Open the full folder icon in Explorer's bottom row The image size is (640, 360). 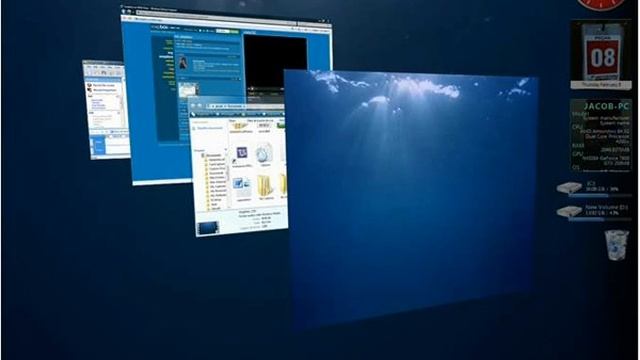pos(265,186)
